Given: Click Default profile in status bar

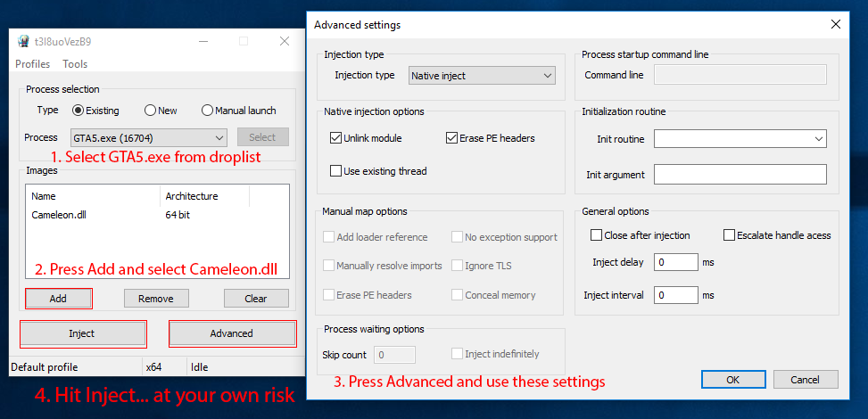Looking at the screenshot, I should pos(45,367).
